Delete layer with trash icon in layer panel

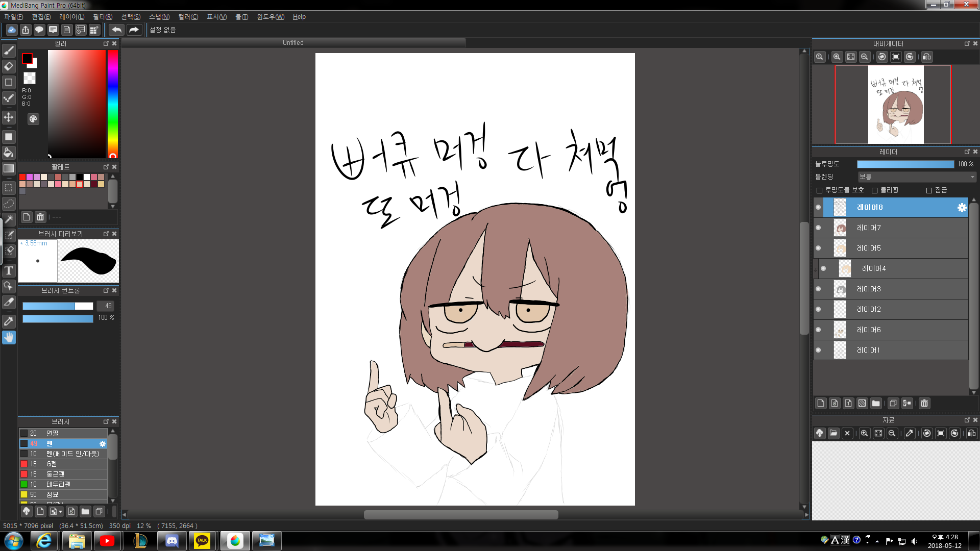click(x=924, y=404)
